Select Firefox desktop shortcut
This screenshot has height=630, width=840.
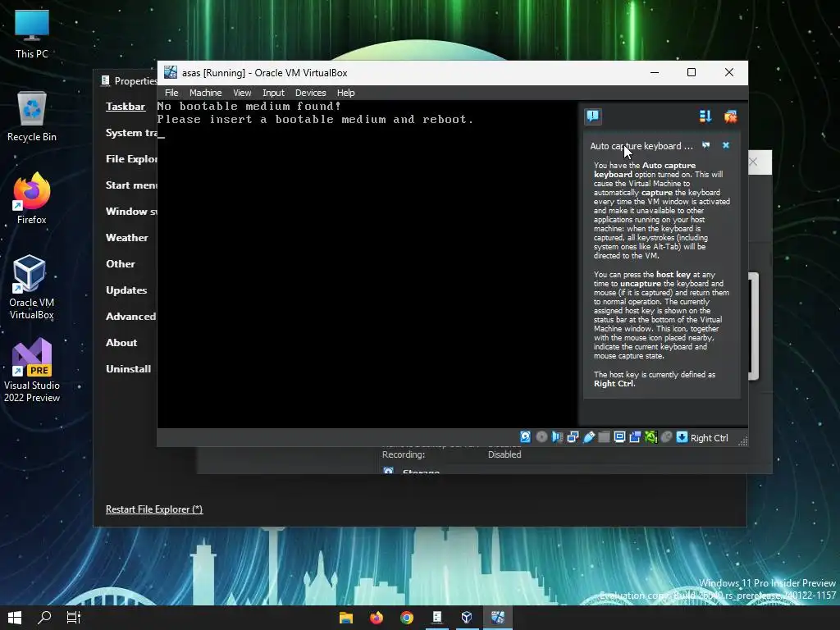click(x=32, y=199)
